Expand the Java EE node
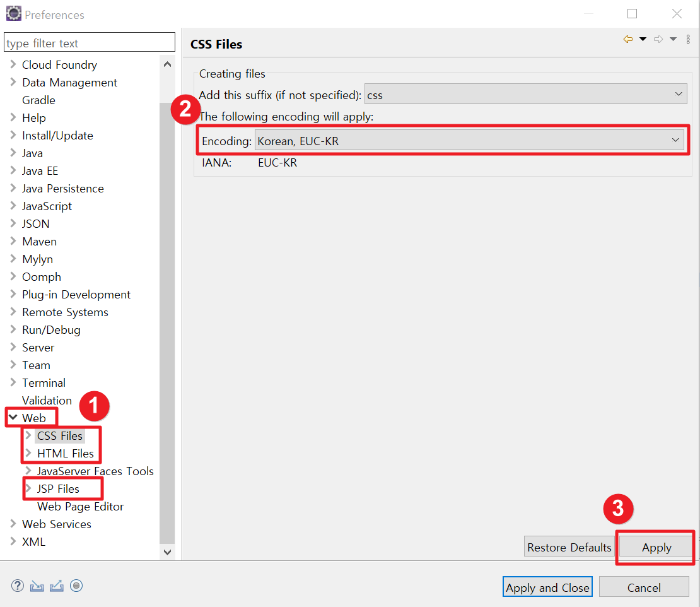 pyautogui.click(x=13, y=170)
